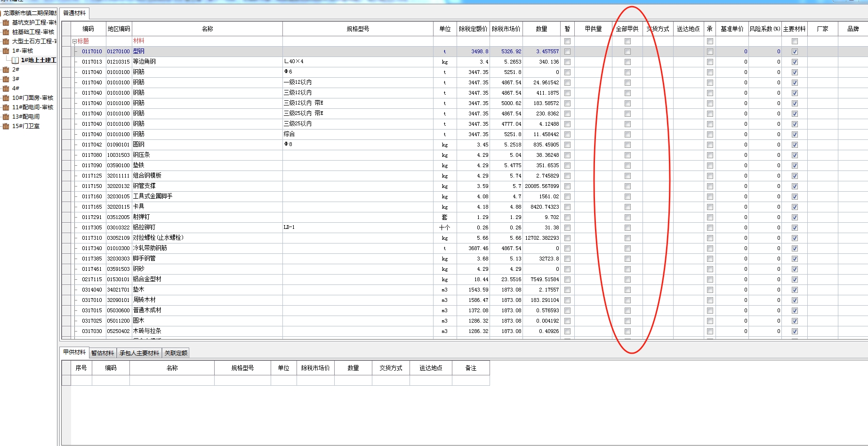The height and width of the screenshot is (446, 868).
Task: Uncheck 主要材料 for 周转木材 row
Action: point(795,300)
